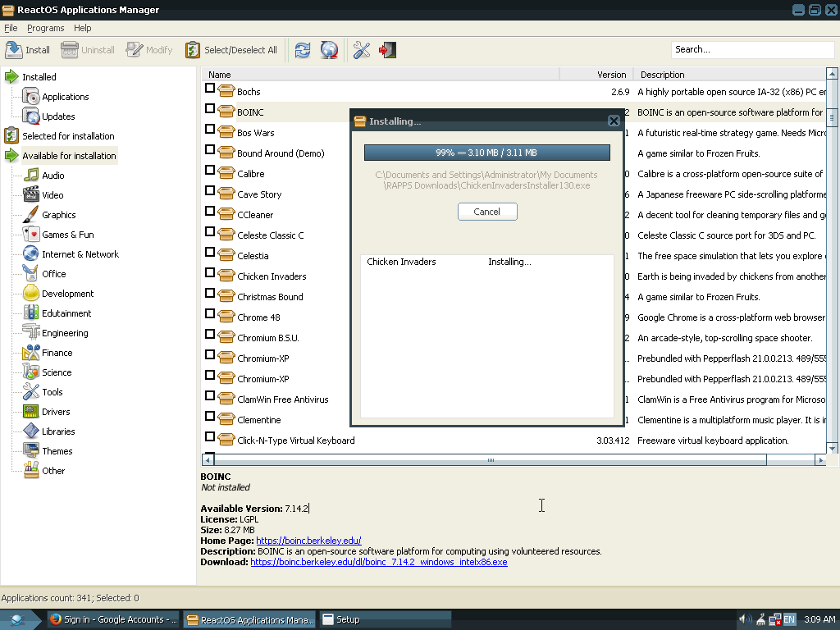Open the Drivers category
840x630 pixels.
pyautogui.click(x=56, y=412)
